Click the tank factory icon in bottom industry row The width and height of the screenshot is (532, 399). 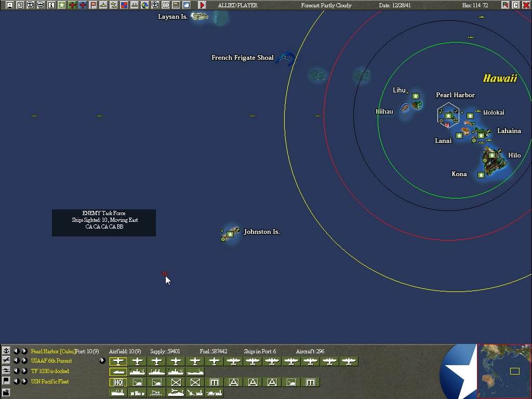tap(215, 393)
